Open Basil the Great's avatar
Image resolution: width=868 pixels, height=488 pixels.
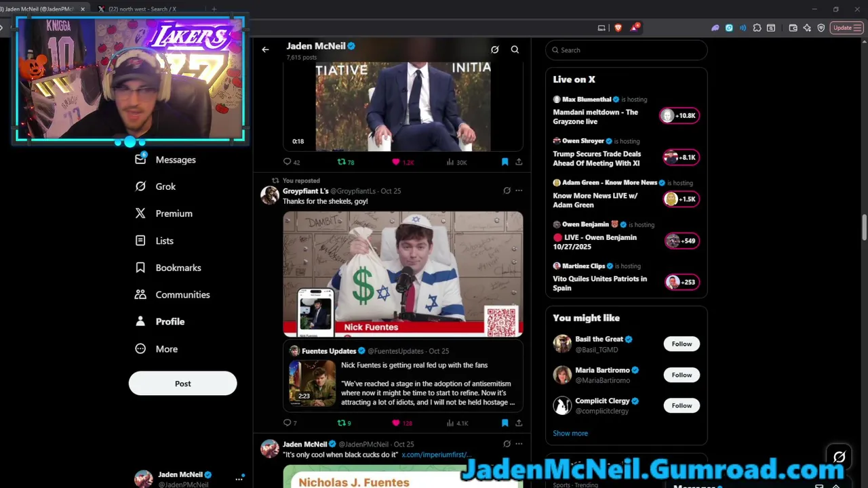pyautogui.click(x=562, y=344)
